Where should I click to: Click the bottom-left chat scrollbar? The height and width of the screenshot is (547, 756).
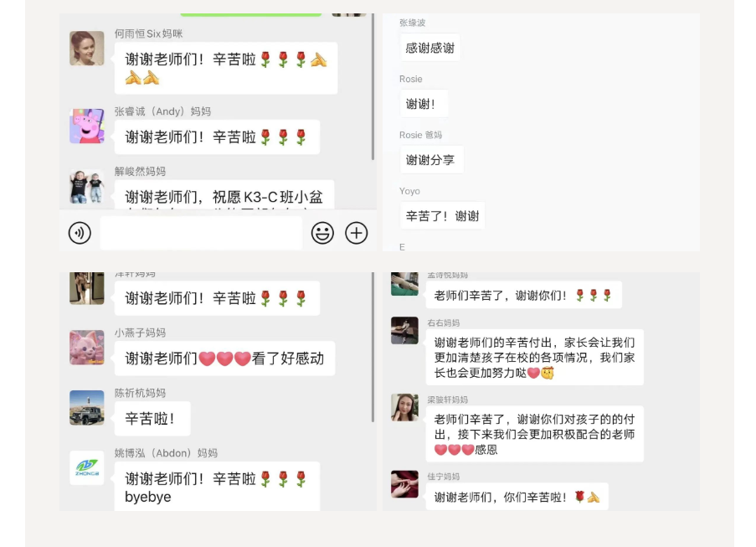[x=373, y=348]
